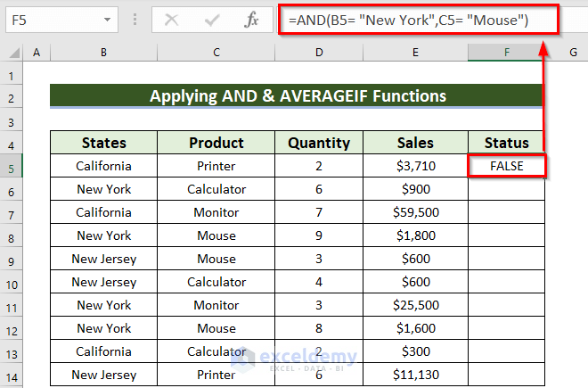
Task: Click the title cell Applying AND & AVERAGEIF Functions
Action: point(297,96)
